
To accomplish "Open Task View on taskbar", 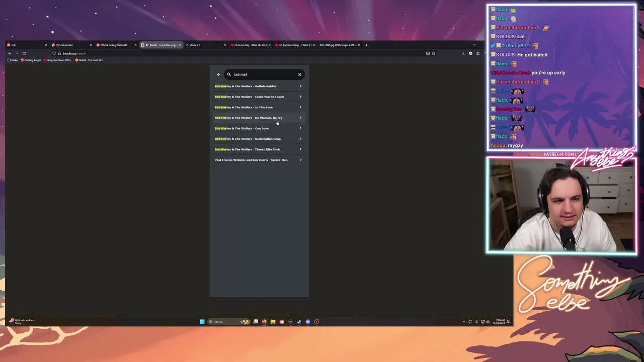I will [256, 322].
